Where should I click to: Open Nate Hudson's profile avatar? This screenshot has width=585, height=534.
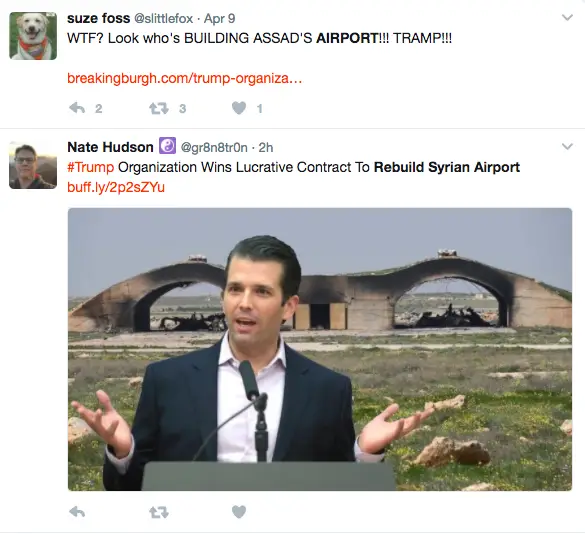pos(33,165)
